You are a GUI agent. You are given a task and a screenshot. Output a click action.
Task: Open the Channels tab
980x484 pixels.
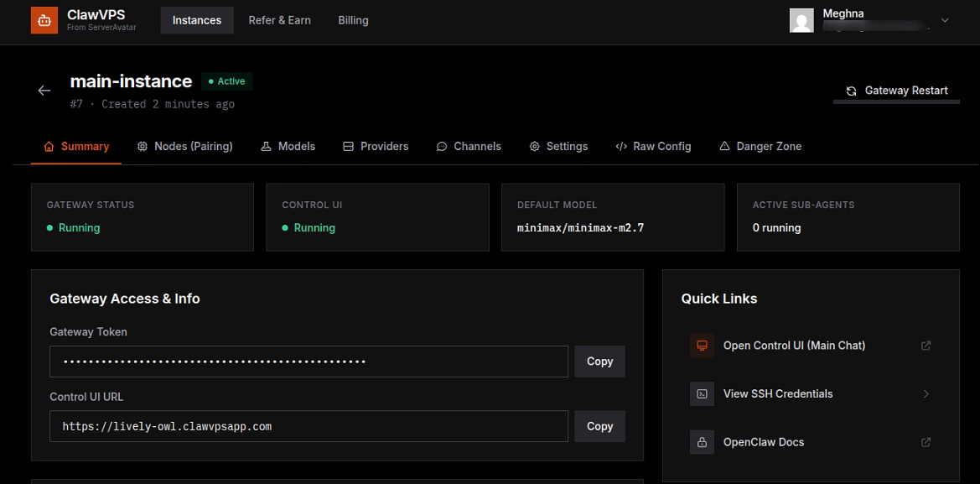pyautogui.click(x=469, y=146)
